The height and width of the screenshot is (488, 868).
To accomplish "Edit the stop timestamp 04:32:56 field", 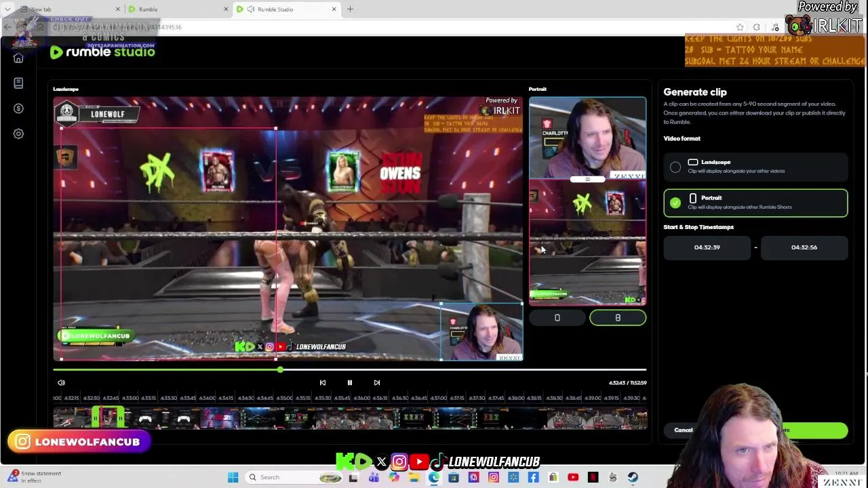I will [x=804, y=247].
